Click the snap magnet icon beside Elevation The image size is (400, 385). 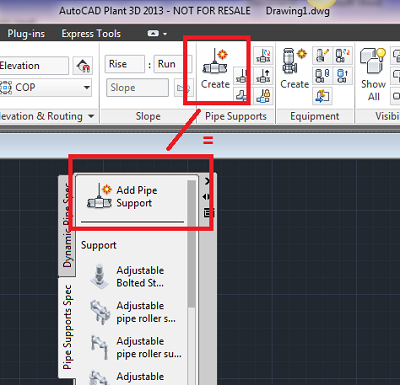tap(83, 65)
